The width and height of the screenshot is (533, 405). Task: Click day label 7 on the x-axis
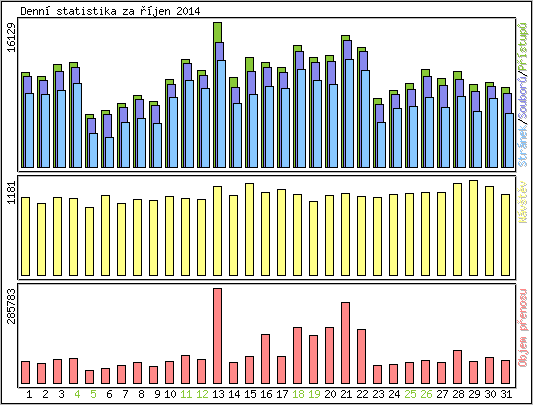pos(125,394)
